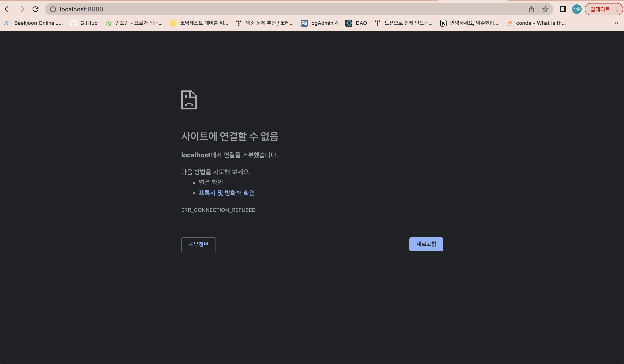Open the GitHub bookmark
The image size is (624, 364).
(84, 23)
